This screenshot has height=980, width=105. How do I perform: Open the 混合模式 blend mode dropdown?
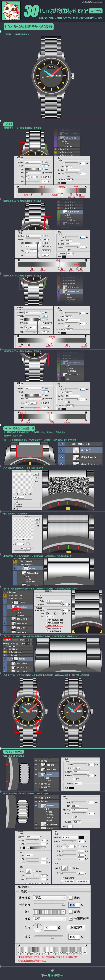(50, 897)
